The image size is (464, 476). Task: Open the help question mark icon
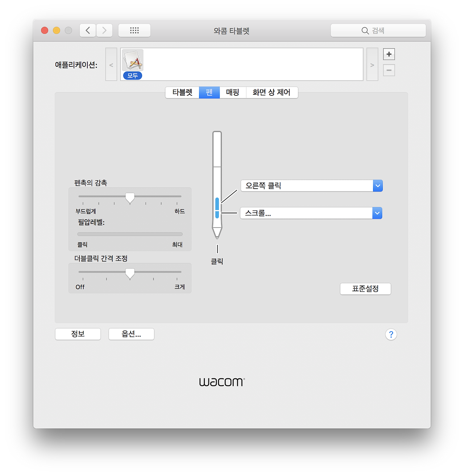(x=391, y=334)
